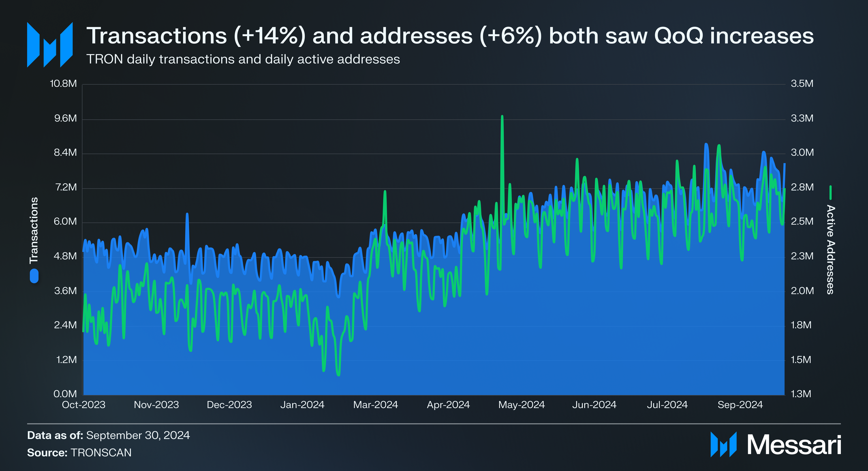Click the Oct-2023 x-axis label

83,405
